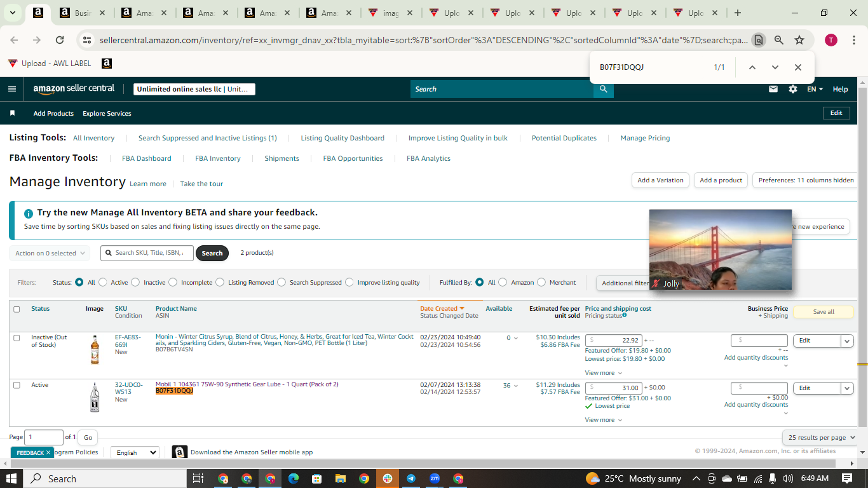Open Zoom from the taskbar
This screenshot has height=488, width=868.
[435, 478]
